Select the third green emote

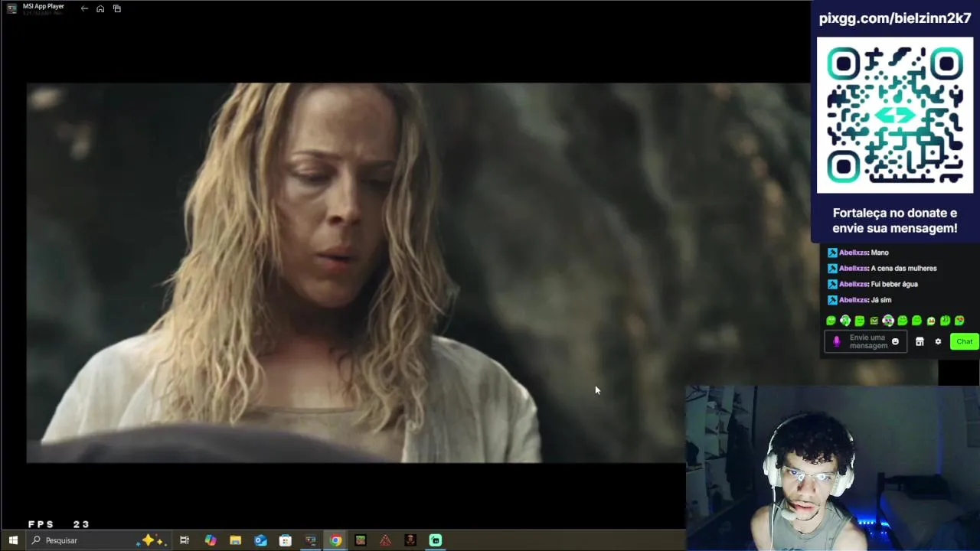click(860, 321)
